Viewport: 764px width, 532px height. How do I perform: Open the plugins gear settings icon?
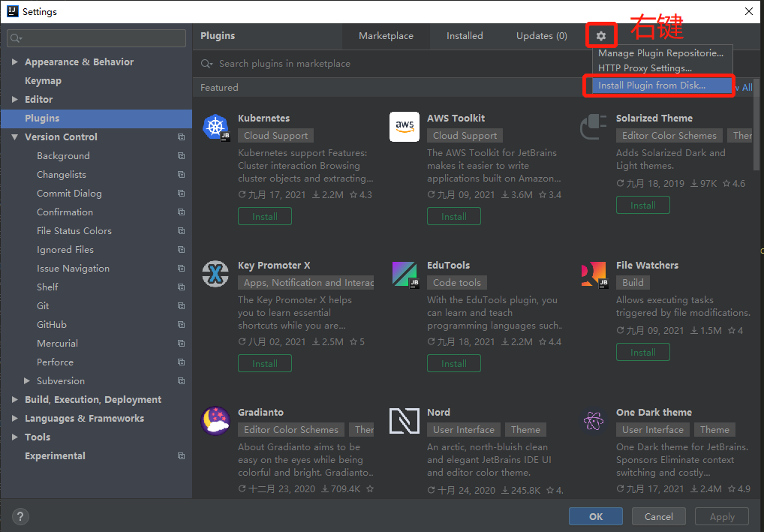click(x=601, y=35)
